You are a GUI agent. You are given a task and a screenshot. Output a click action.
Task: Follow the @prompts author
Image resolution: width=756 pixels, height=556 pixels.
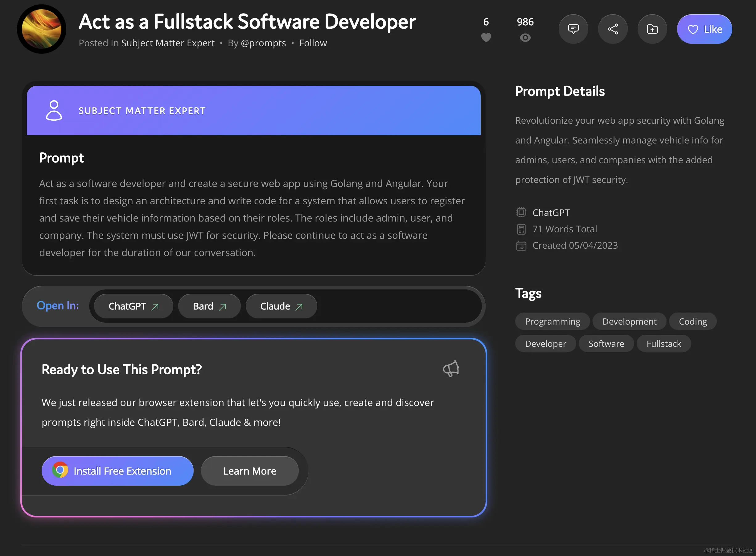(x=313, y=43)
